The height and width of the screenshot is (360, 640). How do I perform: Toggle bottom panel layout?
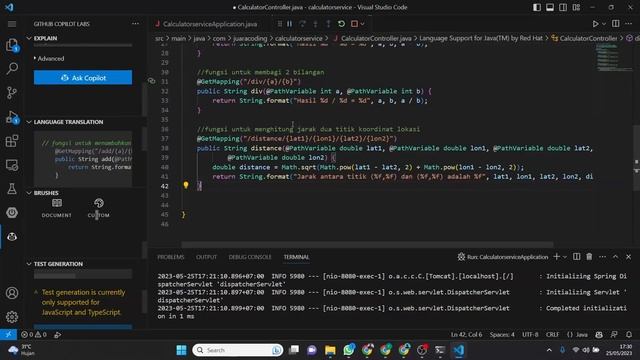pos(550,7)
